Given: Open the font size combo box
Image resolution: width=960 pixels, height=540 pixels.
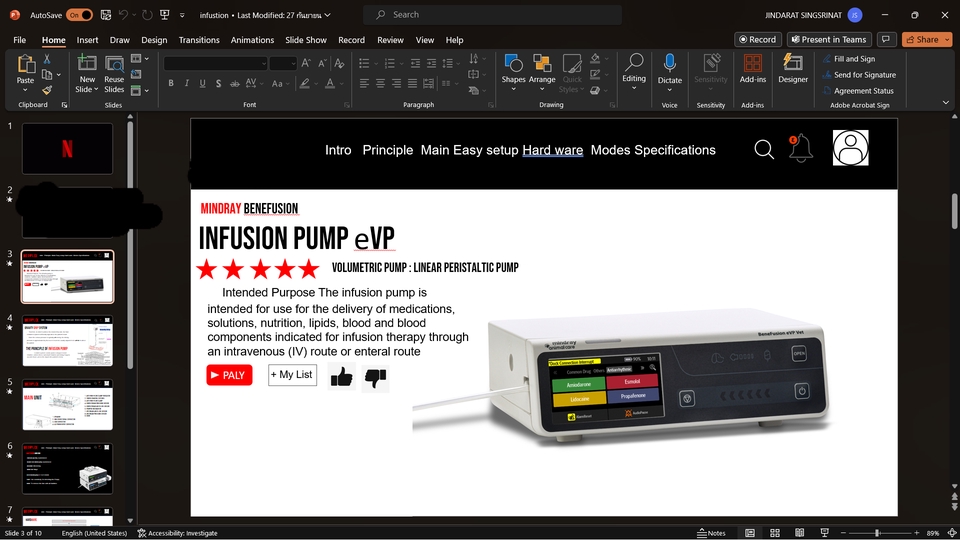Looking at the screenshot, I should pos(283,63).
